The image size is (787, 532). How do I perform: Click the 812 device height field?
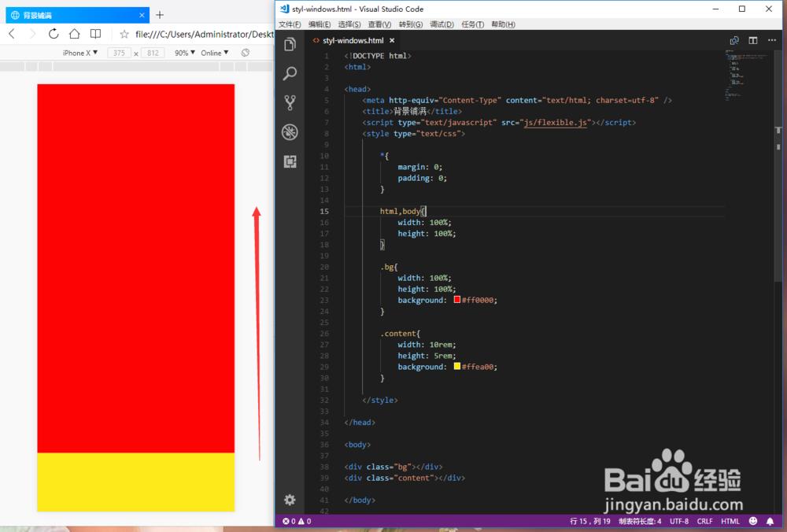[153, 53]
